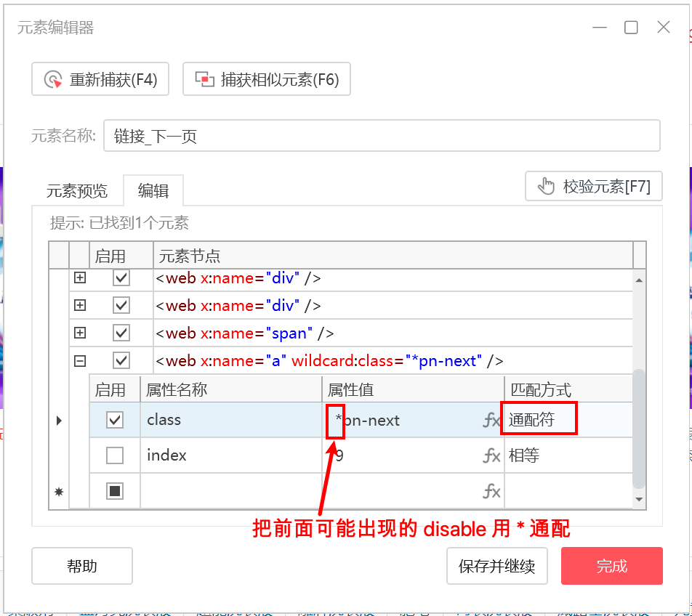Click the new-row asterisk marker
Viewport: 692px width, 616px height.
tap(59, 491)
